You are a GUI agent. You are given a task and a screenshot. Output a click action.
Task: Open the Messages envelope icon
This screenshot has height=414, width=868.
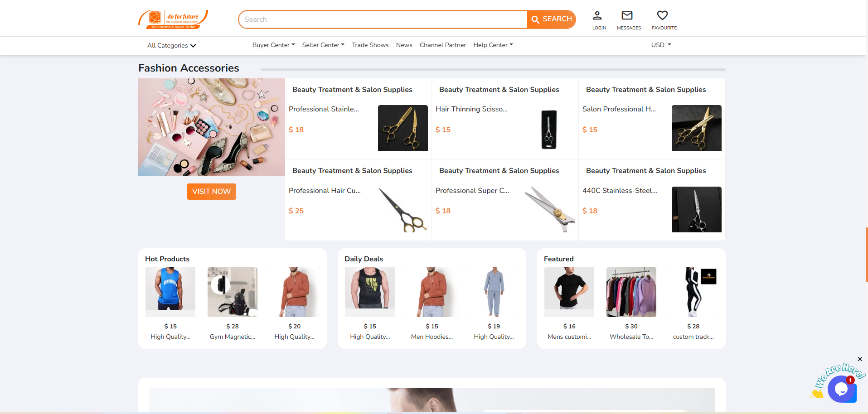(x=627, y=16)
